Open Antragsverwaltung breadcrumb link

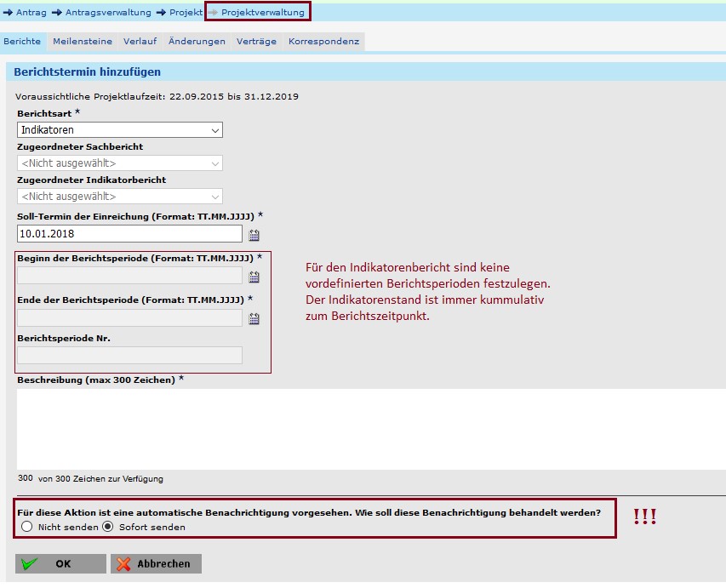[110, 12]
